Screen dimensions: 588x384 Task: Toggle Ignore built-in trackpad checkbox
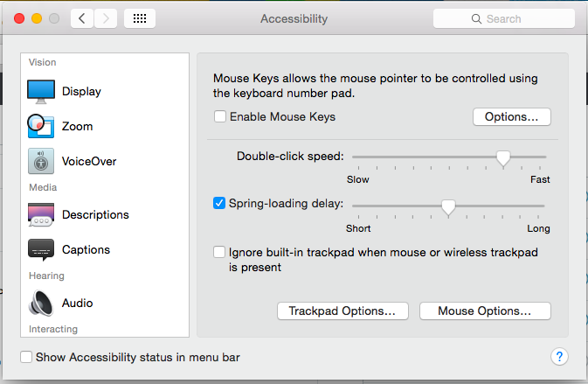coord(220,253)
